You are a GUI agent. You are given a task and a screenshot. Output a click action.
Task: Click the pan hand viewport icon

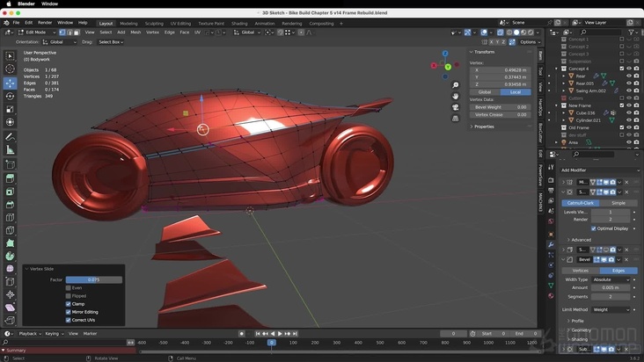pos(456,96)
